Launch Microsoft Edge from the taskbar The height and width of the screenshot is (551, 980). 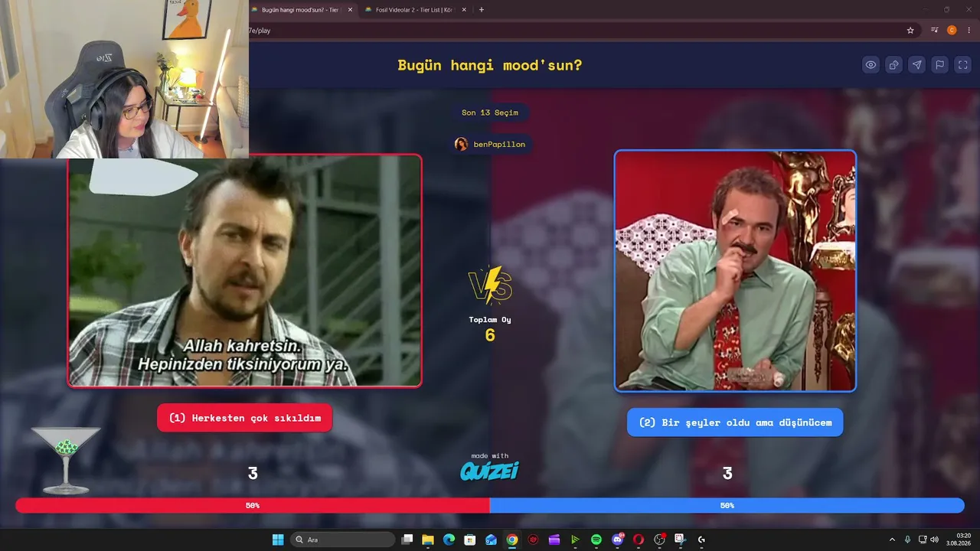coord(449,540)
